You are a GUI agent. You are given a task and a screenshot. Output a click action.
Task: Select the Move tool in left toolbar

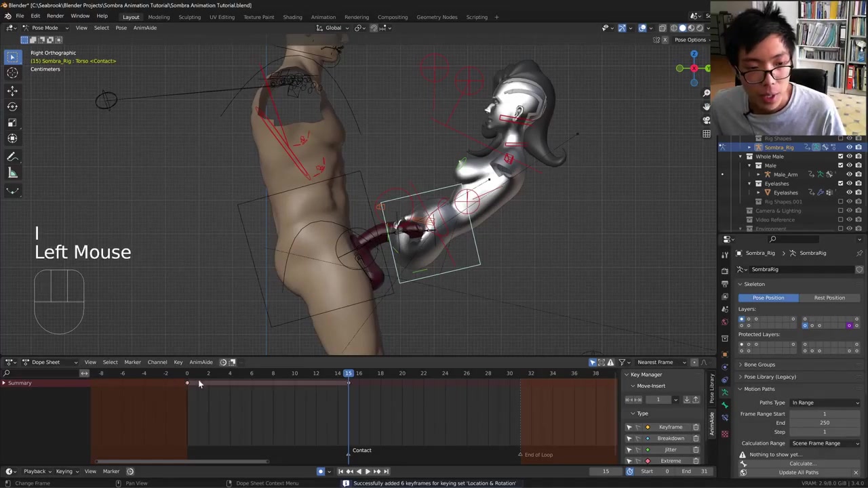point(12,90)
